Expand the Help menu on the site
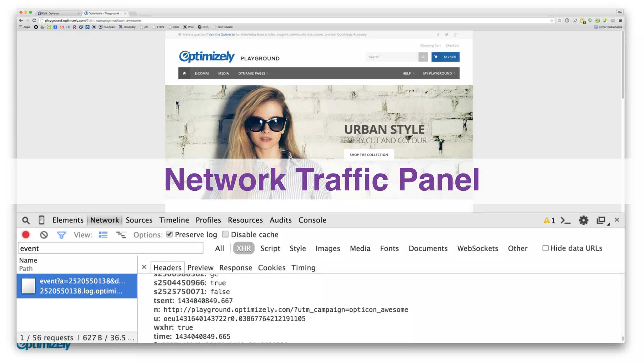 coord(408,73)
